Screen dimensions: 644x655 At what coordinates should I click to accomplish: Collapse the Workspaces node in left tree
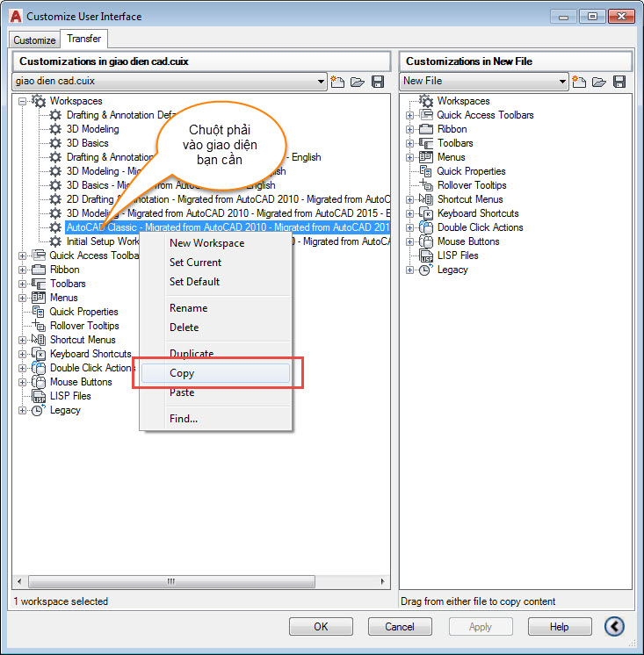[x=23, y=101]
